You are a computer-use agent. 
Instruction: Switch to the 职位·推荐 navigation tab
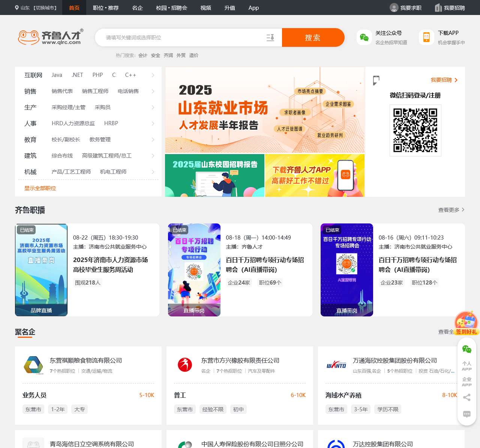[106, 7]
